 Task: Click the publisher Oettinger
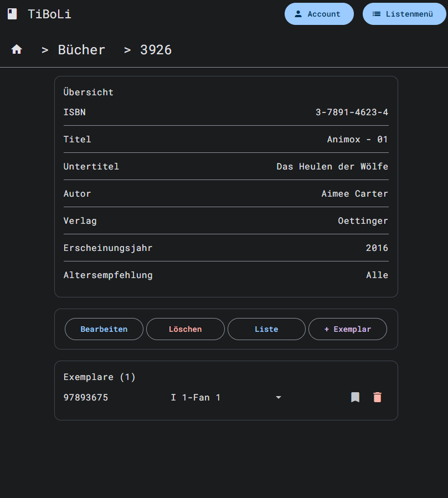[363, 221]
